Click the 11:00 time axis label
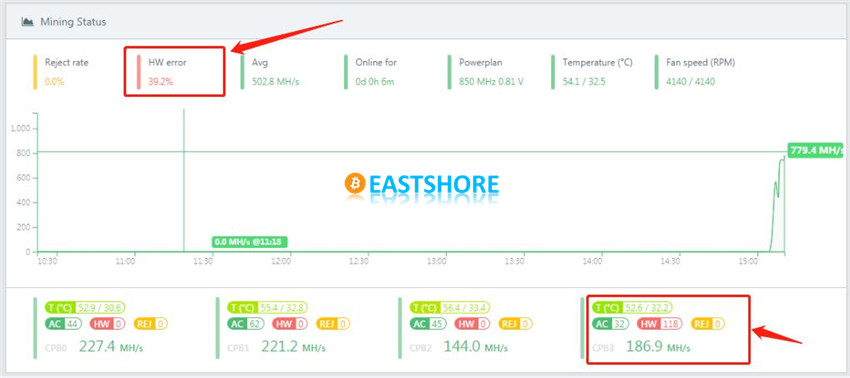The height and width of the screenshot is (378, 850). (125, 261)
